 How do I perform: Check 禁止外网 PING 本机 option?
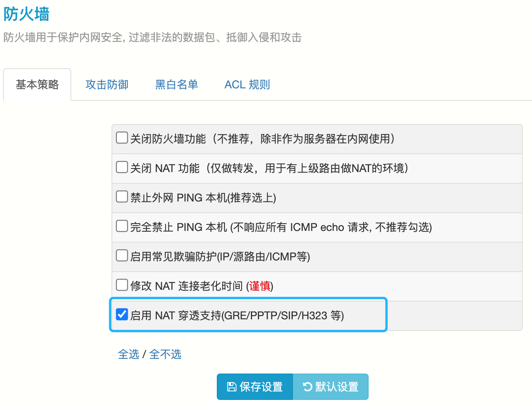click(x=122, y=196)
